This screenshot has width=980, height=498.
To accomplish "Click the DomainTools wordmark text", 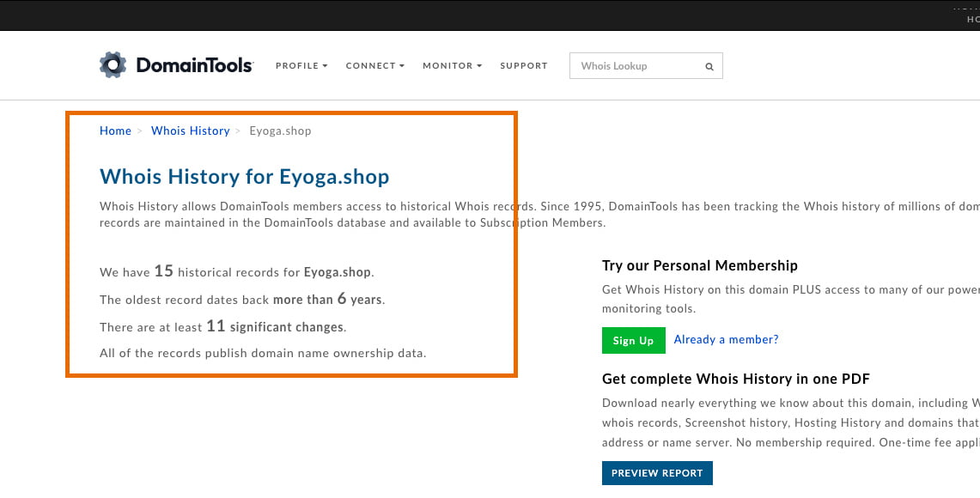I will click(x=194, y=65).
